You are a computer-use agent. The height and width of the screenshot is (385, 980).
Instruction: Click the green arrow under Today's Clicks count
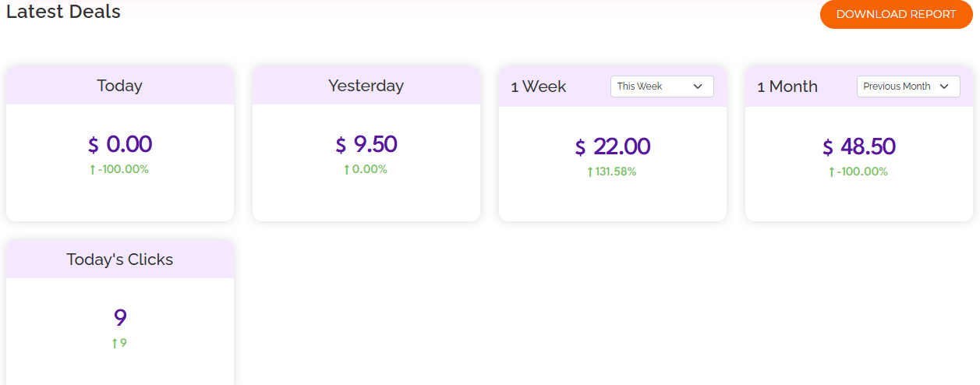tap(115, 344)
